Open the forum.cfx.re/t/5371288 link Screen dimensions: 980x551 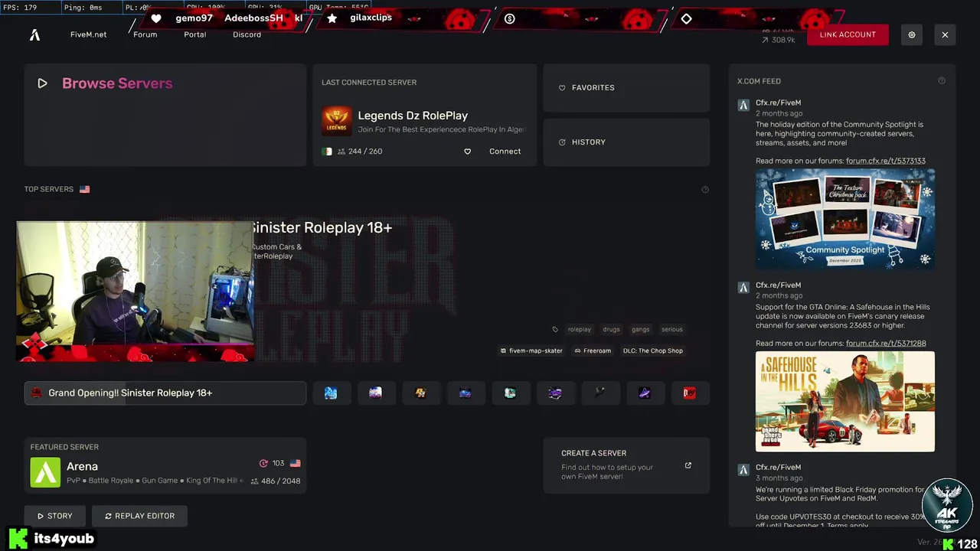(x=886, y=344)
